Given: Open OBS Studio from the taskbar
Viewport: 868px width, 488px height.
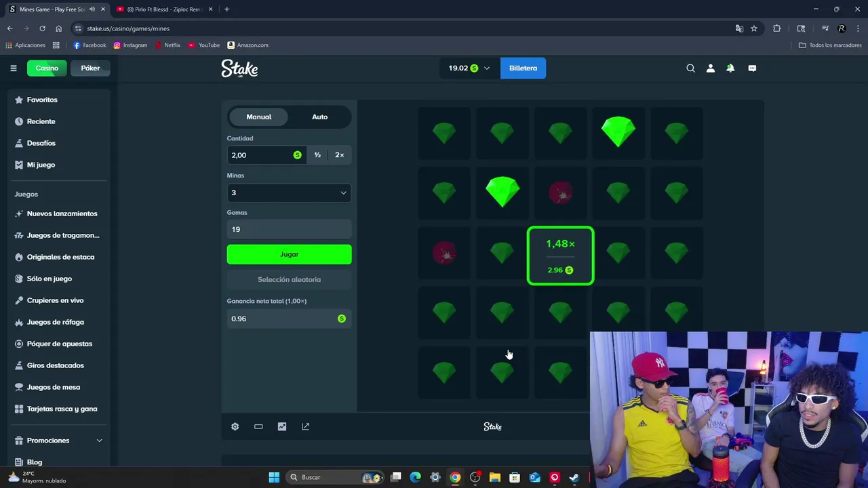Looking at the screenshot, I should [x=475, y=477].
